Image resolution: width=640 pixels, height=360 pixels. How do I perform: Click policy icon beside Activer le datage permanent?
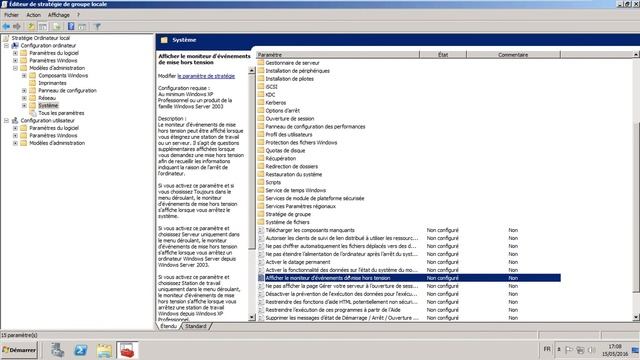click(261, 262)
